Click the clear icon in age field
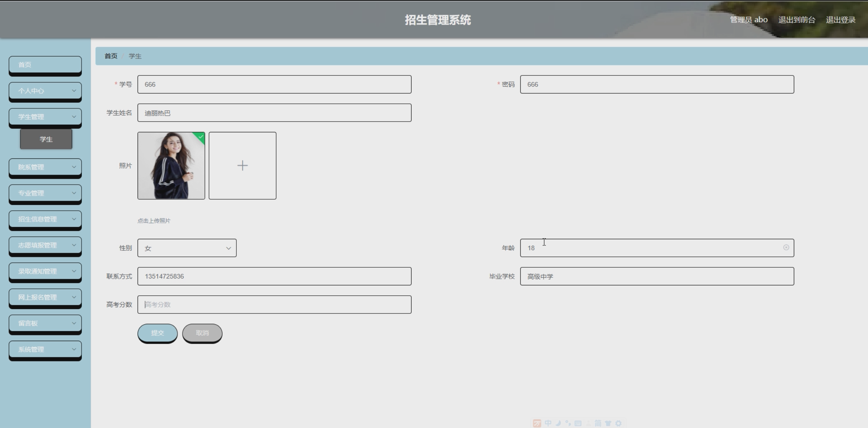 click(x=786, y=248)
